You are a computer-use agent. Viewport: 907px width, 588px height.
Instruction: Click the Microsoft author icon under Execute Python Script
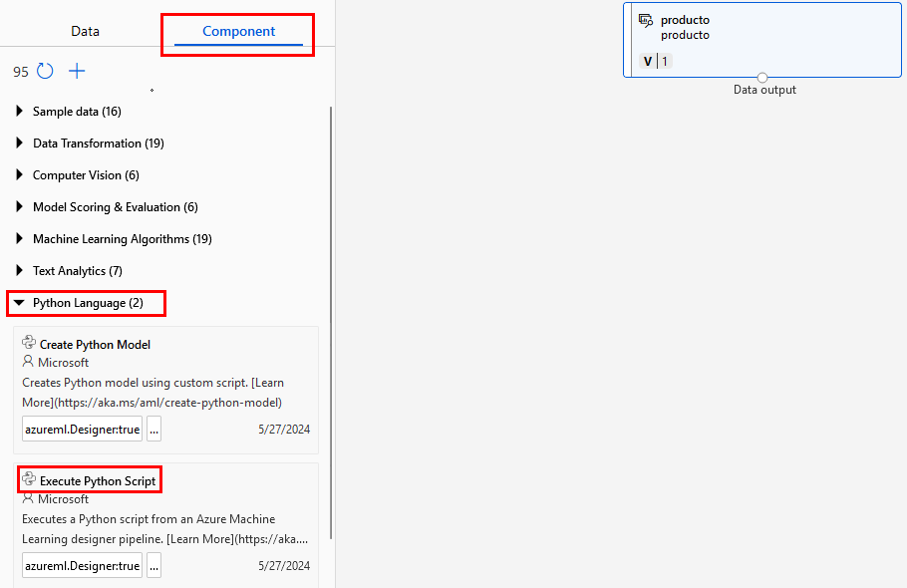click(28, 498)
